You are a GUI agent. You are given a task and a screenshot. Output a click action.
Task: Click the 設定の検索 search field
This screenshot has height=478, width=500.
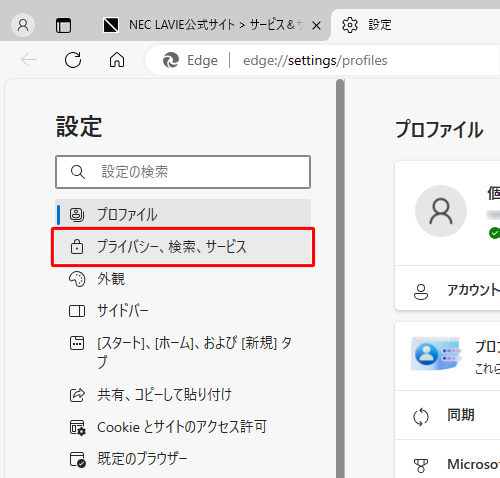point(183,172)
